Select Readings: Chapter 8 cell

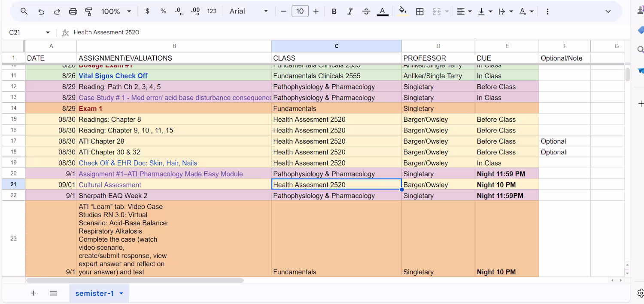(x=174, y=120)
